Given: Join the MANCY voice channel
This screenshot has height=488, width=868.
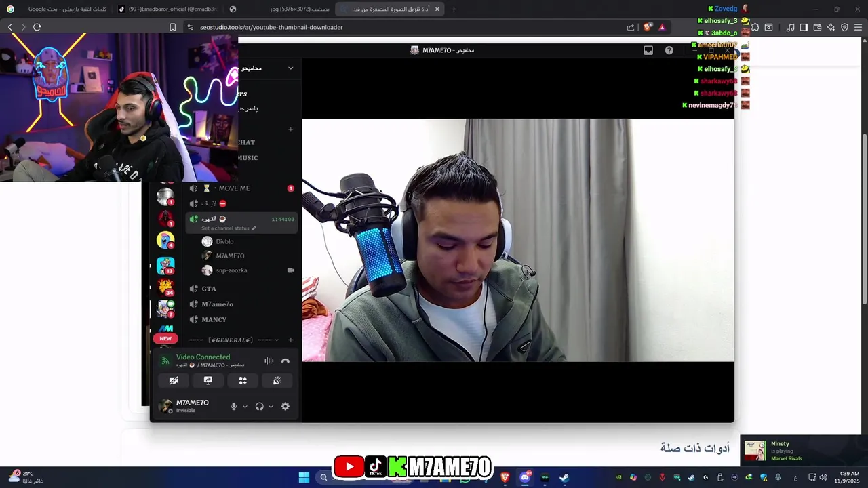Looking at the screenshot, I should pyautogui.click(x=242, y=320).
